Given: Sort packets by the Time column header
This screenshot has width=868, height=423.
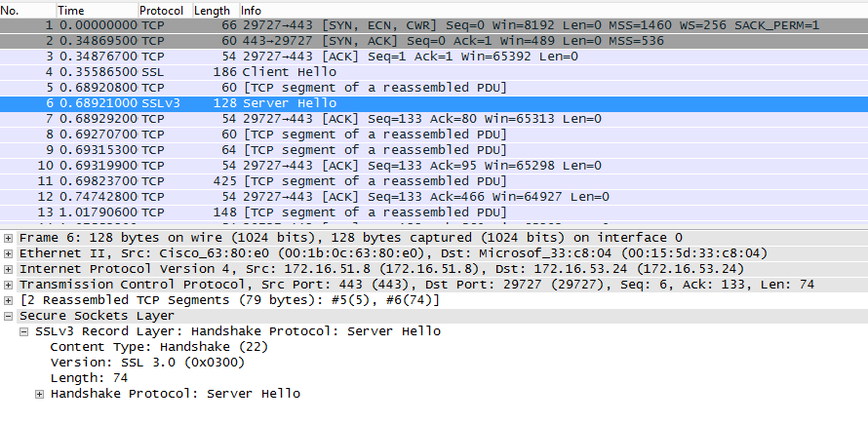Looking at the screenshot, I should click(71, 10).
